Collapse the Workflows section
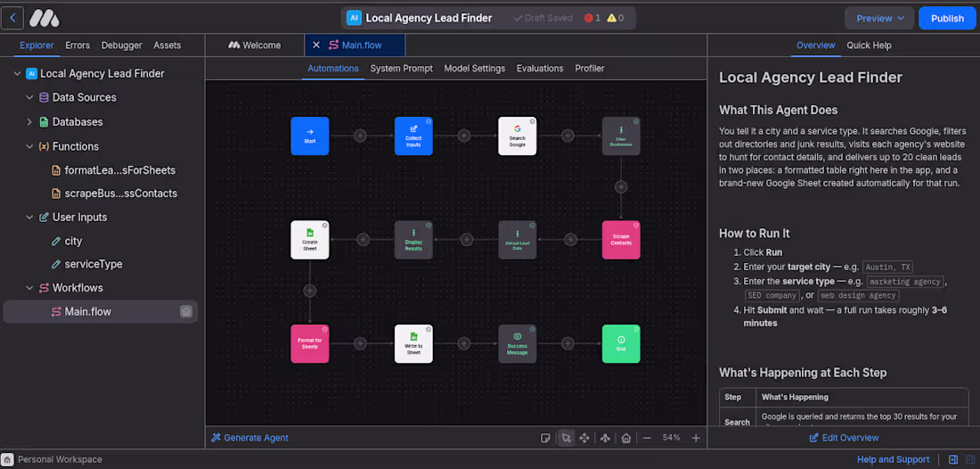The image size is (980, 469). [29, 288]
